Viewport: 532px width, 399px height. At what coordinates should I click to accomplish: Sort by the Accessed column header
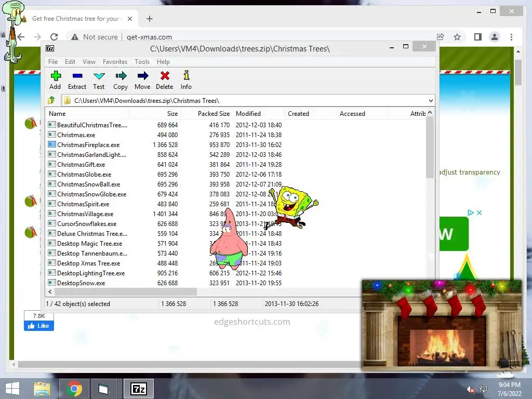click(362, 114)
